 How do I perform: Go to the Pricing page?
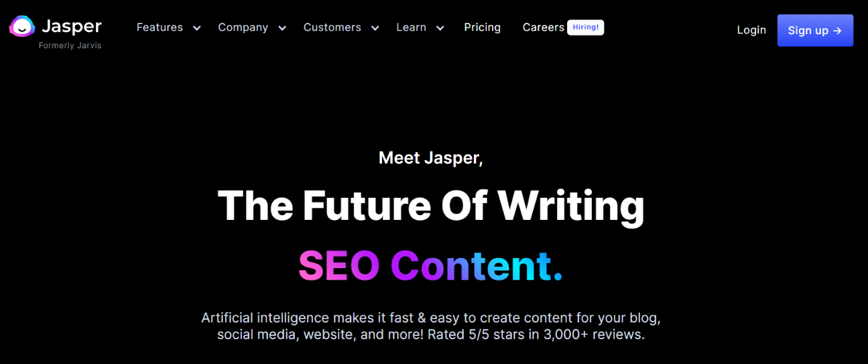[482, 27]
